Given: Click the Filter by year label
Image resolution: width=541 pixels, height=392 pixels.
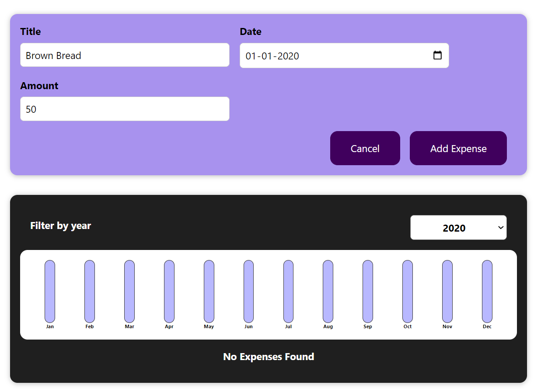Looking at the screenshot, I should coord(60,225).
